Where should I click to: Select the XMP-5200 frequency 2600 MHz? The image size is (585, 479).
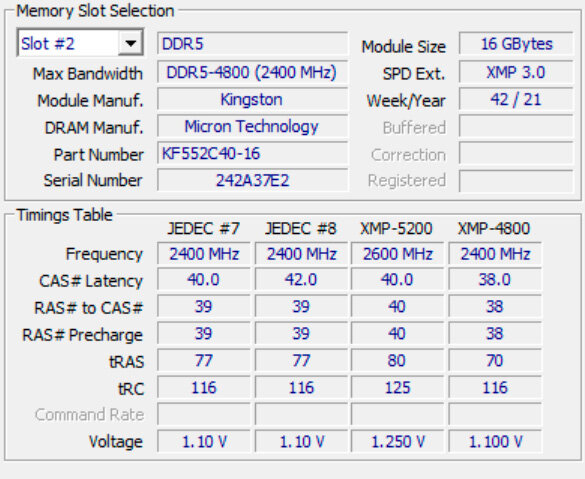click(x=397, y=254)
